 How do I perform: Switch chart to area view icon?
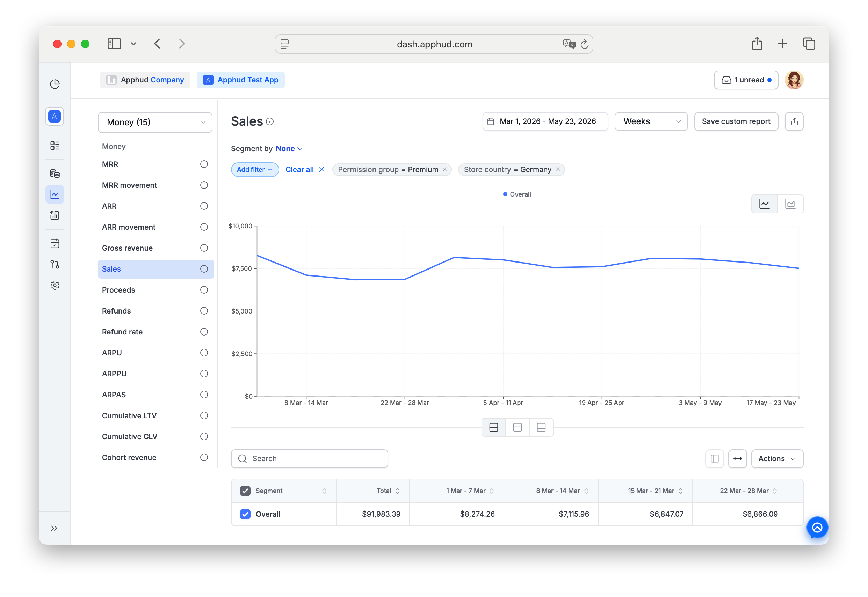[x=790, y=204]
